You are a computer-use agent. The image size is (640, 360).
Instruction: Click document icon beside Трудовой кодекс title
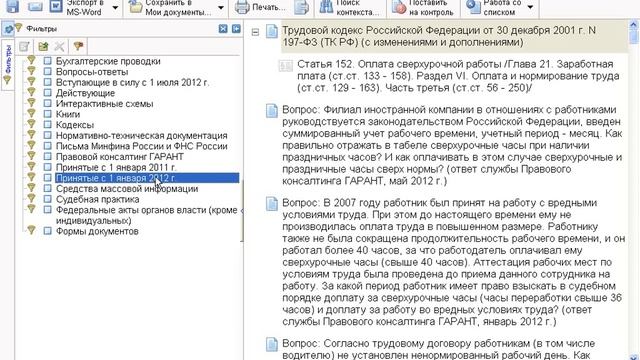272,31
